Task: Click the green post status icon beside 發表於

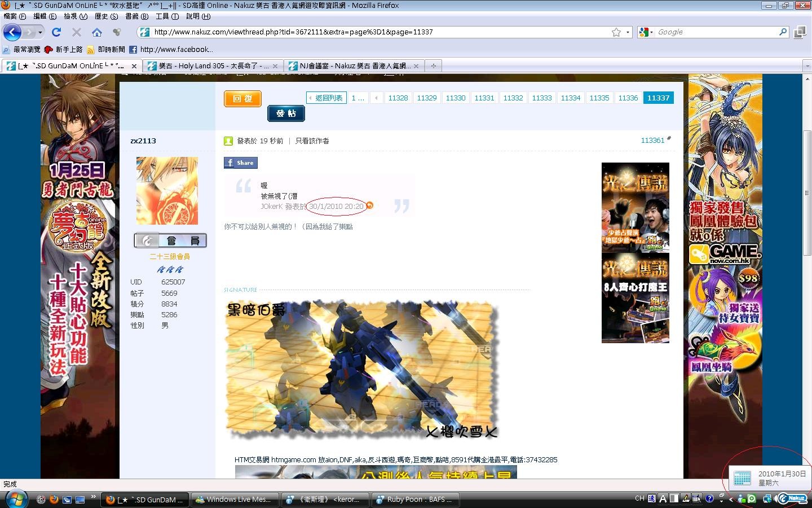Action: tap(228, 141)
